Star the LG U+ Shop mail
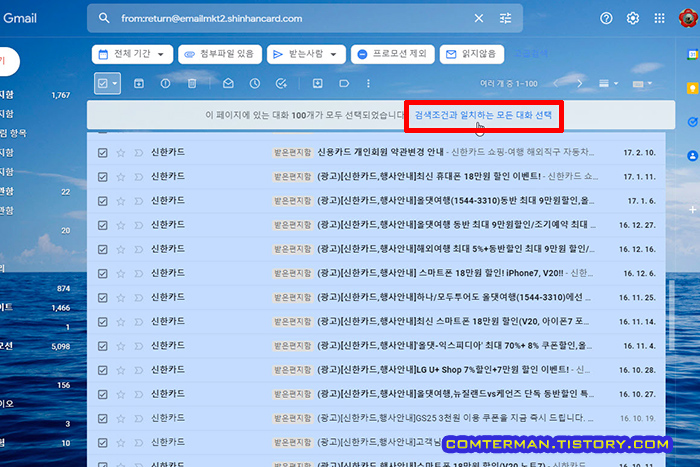The height and width of the screenshot is (467, 700). click(121, 370)
